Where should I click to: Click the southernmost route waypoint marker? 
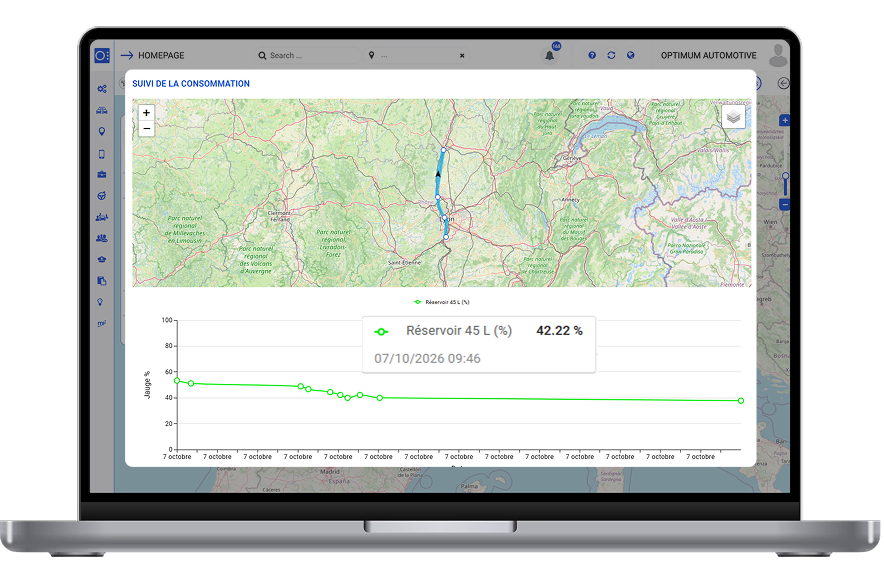point(446,237)
